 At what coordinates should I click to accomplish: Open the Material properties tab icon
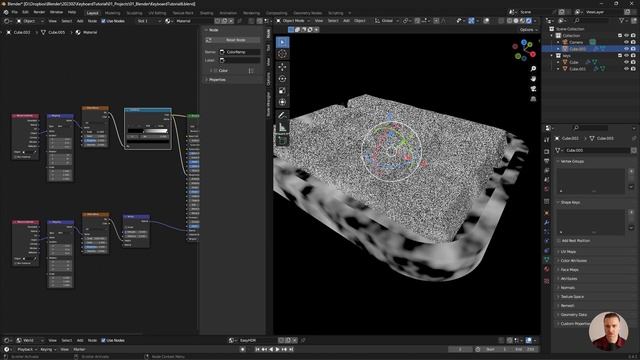(547, 269)
